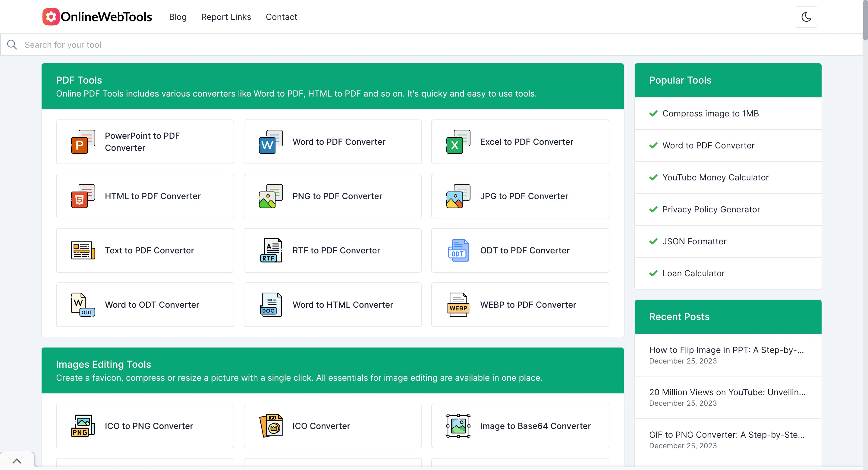
Task: Click the PDF Tools section heading
Action: pyautogui.click(x=79, y=80)
